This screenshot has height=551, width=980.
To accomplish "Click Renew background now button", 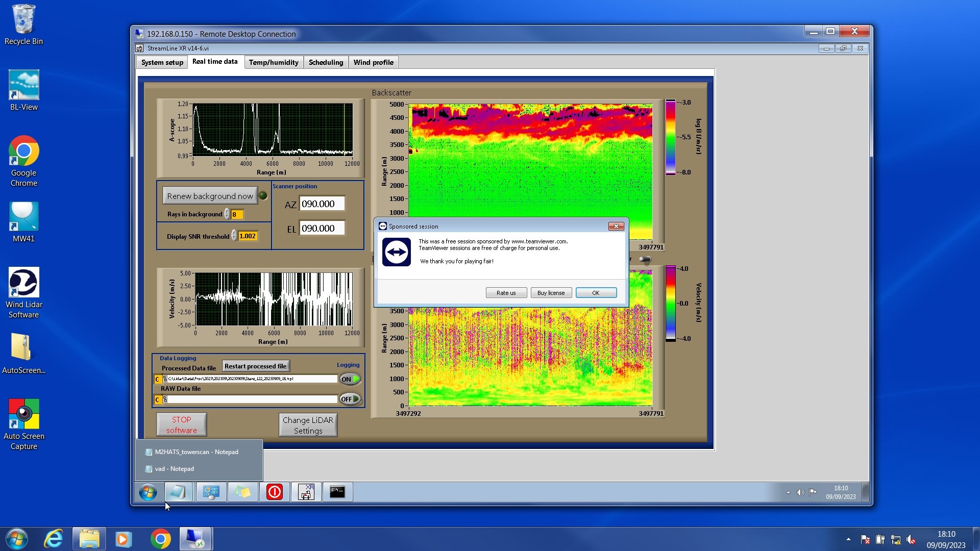I will (x=210, y=196).
